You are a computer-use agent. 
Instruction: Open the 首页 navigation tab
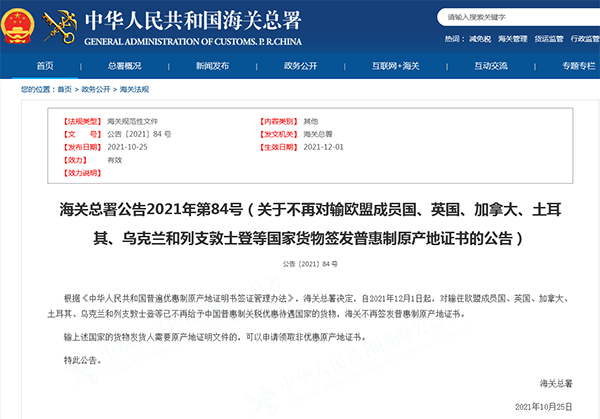(45, 66)
